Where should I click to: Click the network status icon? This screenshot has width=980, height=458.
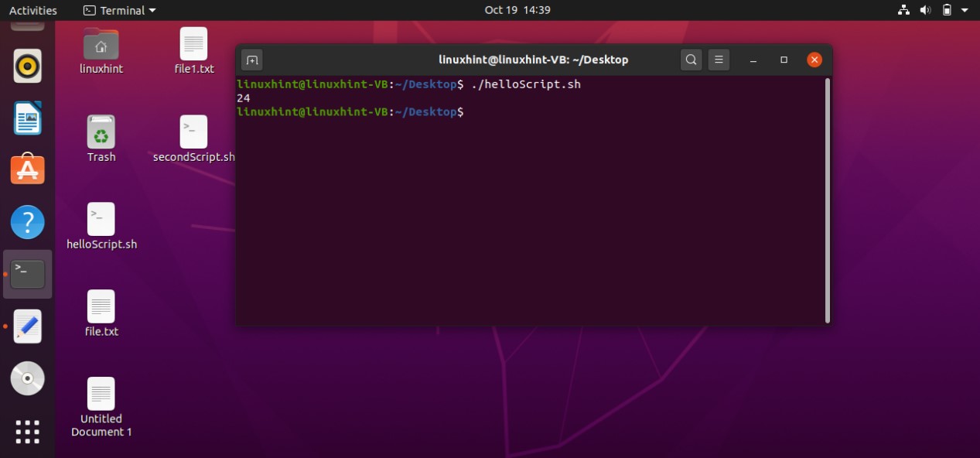click(x=903, y=10)
